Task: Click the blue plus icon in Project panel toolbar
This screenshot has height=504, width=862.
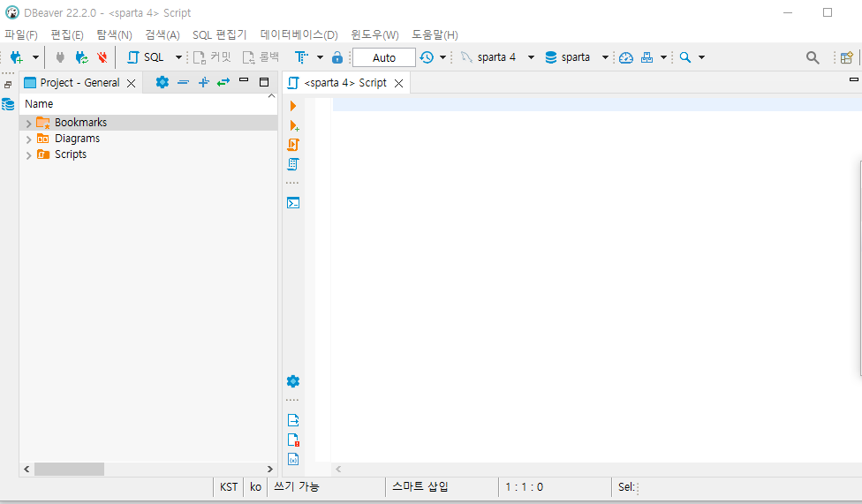Action: point(203,82)
